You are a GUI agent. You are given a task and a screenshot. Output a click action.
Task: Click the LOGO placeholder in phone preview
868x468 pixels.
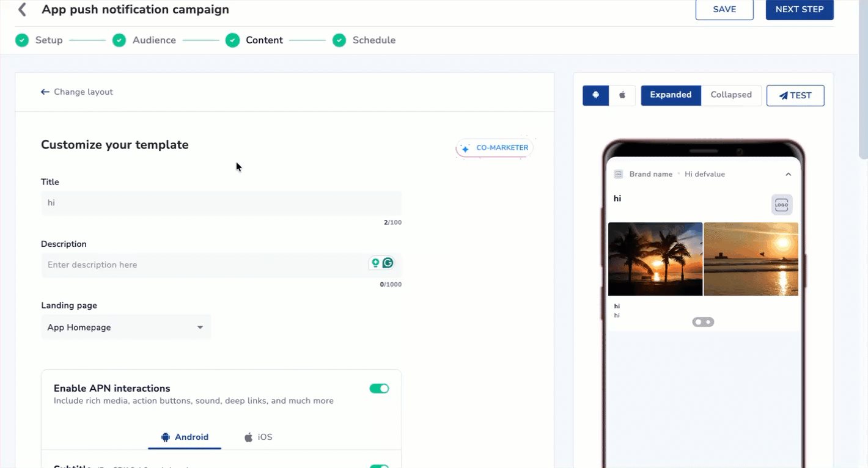(x=781, y=205)
